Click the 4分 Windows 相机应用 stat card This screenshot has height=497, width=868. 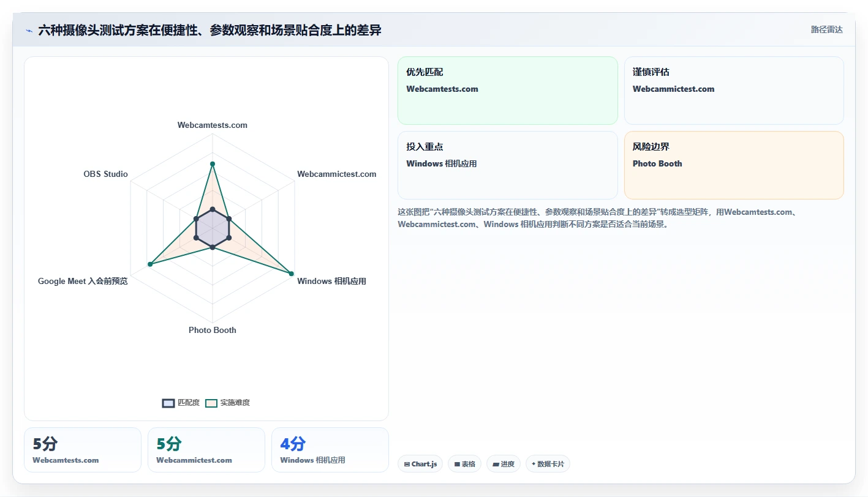click(x=330, y=450)
